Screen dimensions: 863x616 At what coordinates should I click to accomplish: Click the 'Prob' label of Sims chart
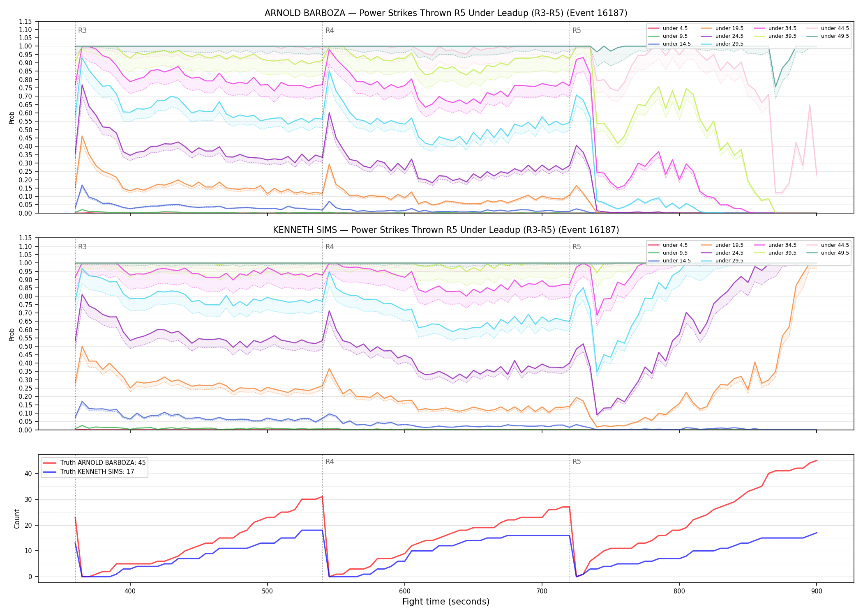click(x=12, y=334)
